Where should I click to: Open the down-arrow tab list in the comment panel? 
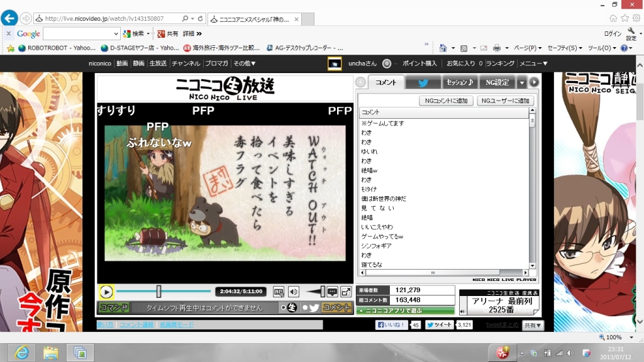click(521, 82)
